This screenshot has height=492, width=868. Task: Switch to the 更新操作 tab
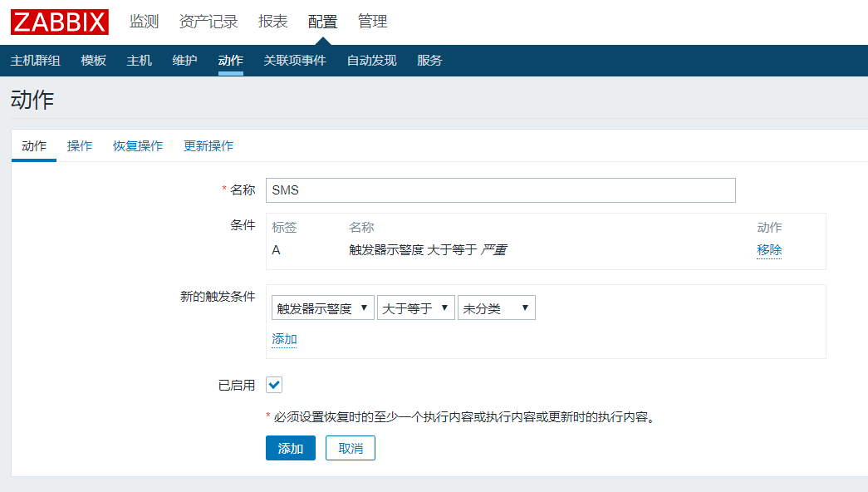pyautogui.click(x=208, y=145)
